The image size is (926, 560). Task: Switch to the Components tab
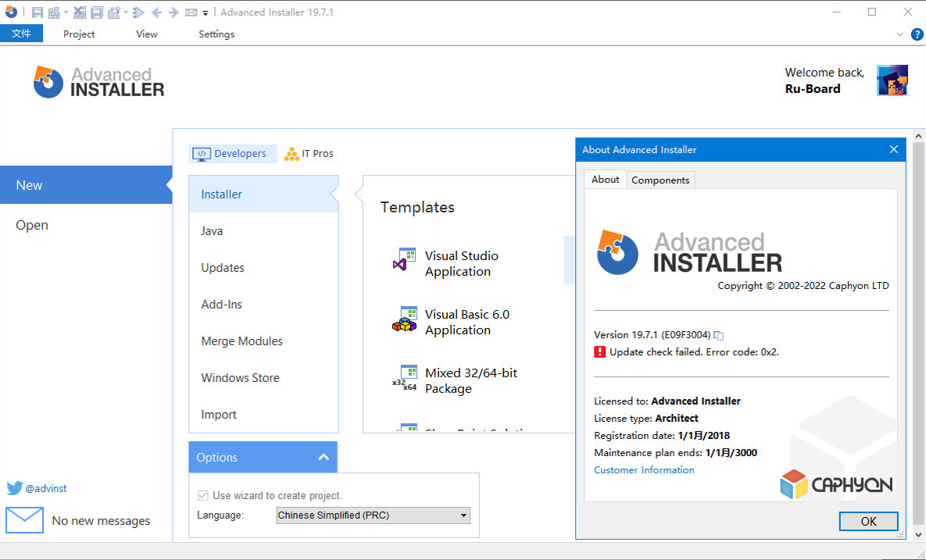click(x=660, y=180)
